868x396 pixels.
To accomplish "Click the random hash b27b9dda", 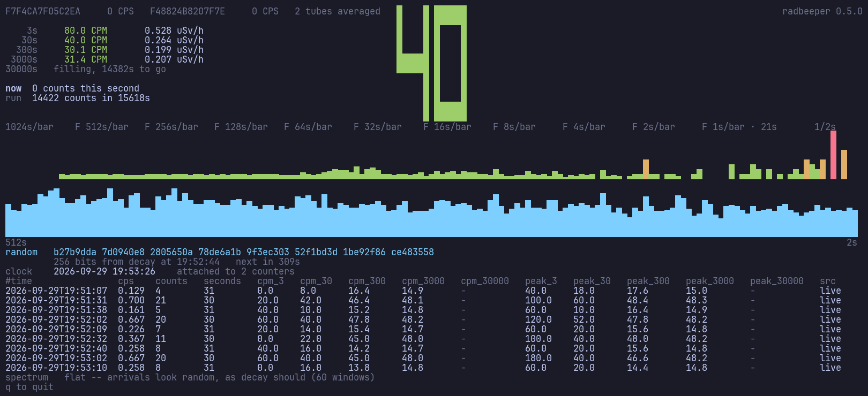I will [75, 252].
